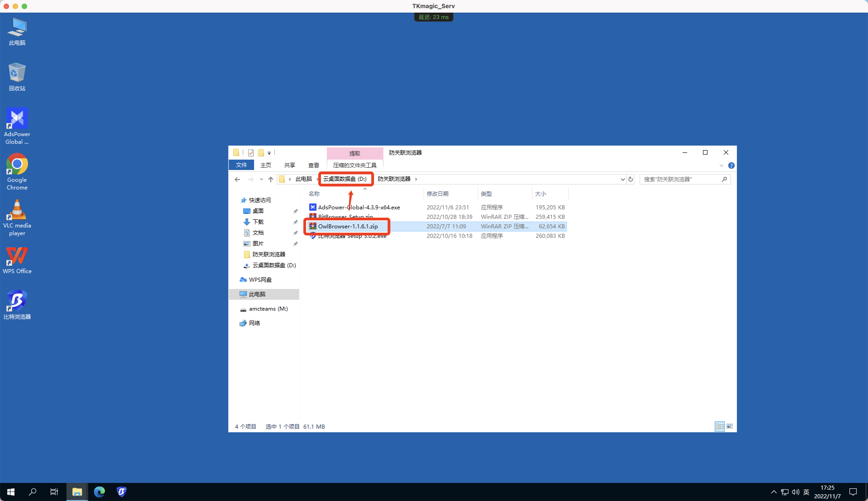The image size is (868, 501).
Task: Pin the 下载 folder in Quick access
Action: tap(295, 222)
